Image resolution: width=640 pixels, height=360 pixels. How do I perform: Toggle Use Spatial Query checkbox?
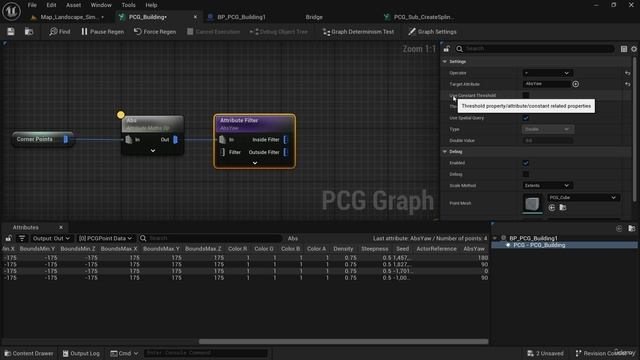coord(526,118)
